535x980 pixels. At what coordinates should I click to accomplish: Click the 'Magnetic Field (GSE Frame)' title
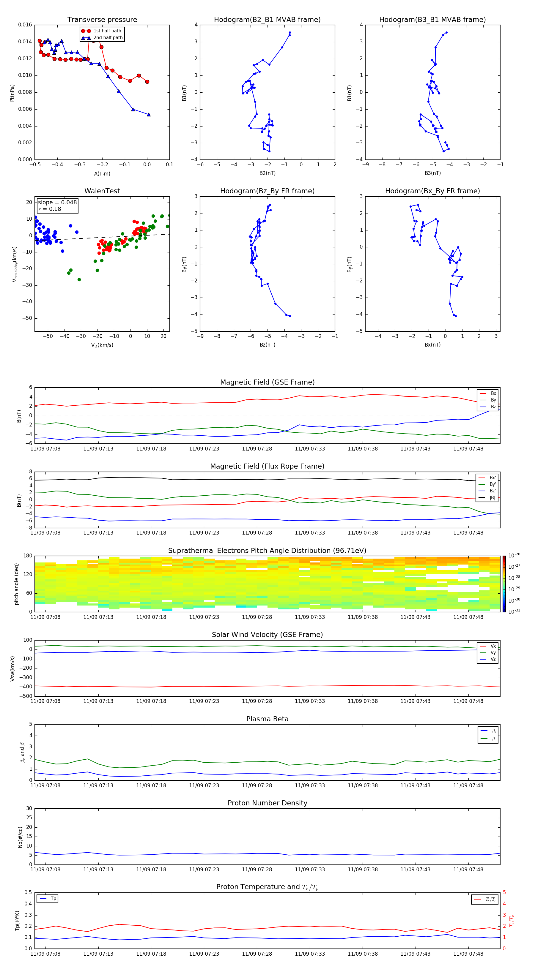267,382
